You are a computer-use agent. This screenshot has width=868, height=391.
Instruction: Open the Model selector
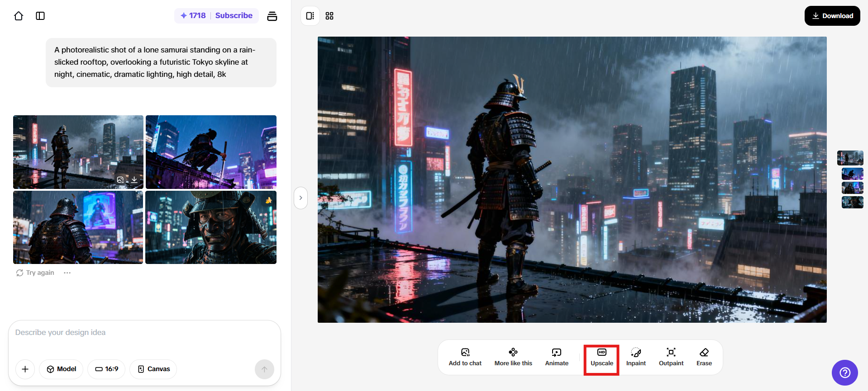(61, 369)
